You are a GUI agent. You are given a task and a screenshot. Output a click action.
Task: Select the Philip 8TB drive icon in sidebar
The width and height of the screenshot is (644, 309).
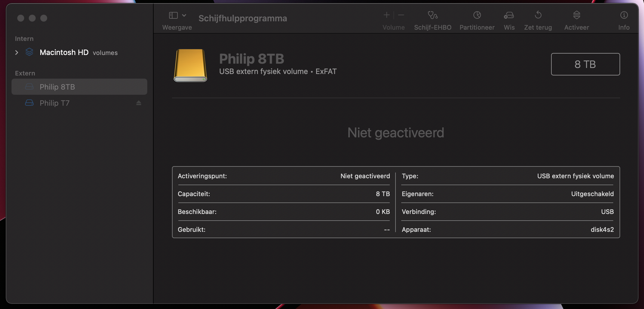pyautogui.click(x=29, y=87)
